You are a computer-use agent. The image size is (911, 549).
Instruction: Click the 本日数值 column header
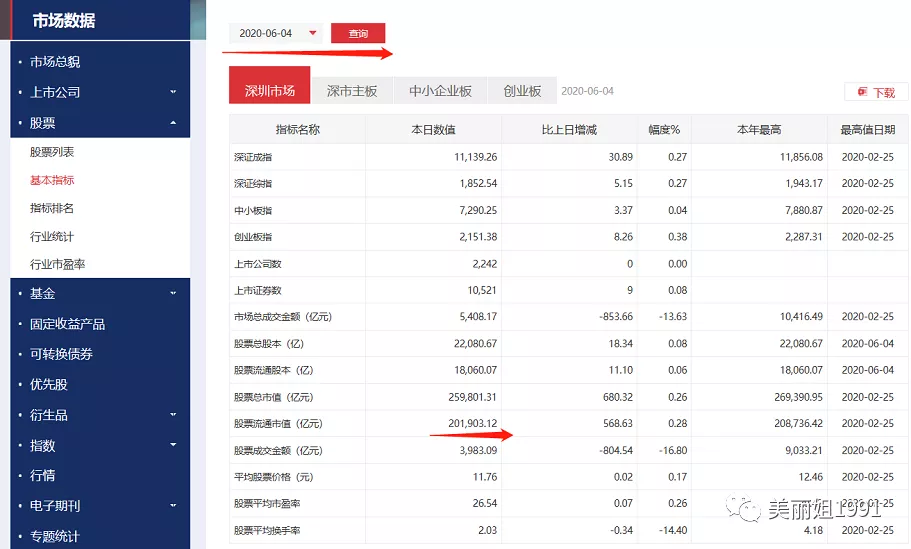point(433,130)
